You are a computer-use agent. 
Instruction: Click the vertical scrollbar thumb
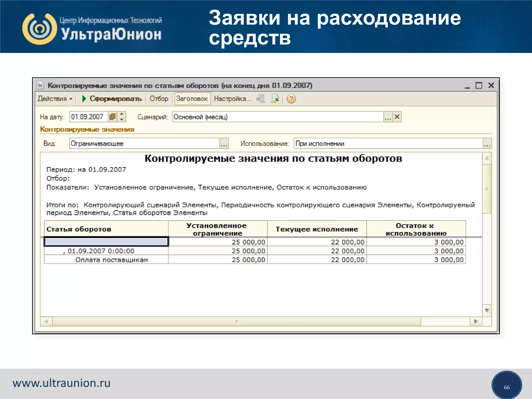pos(487,189)
